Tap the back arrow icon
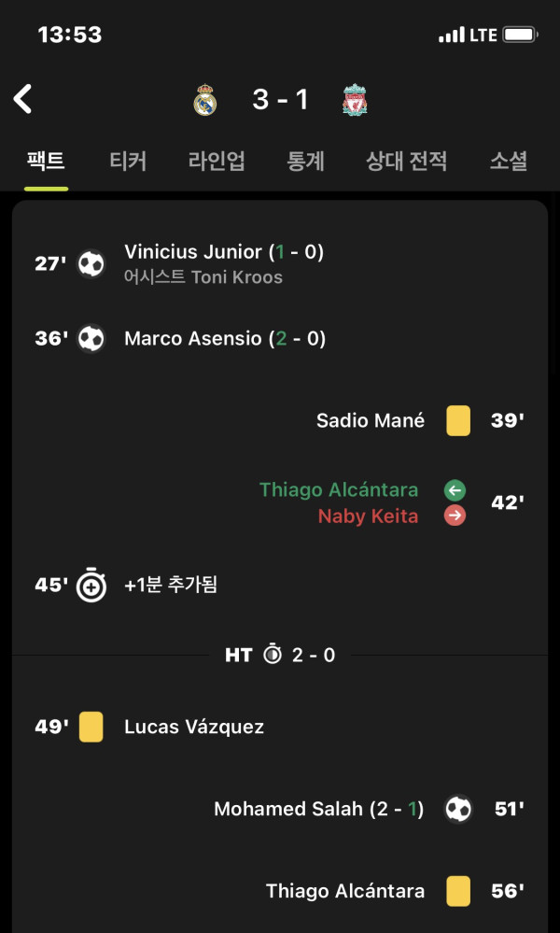The image size is (560, 933). 23,99
